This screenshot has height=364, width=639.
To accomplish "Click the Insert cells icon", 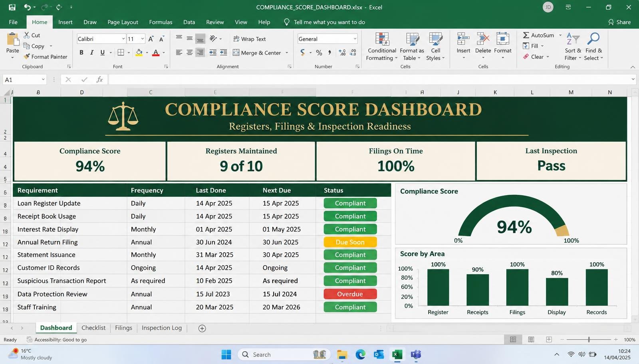I will tap(463, 39).
